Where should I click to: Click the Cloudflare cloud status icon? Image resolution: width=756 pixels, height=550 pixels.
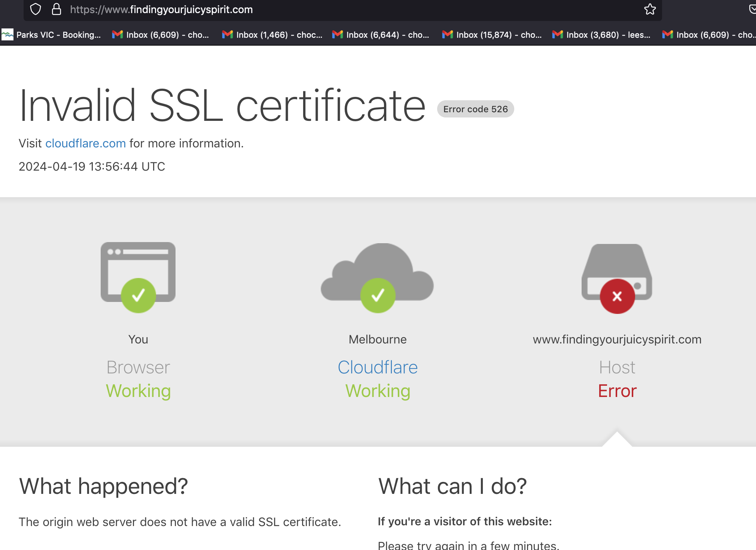pos(377,272)
